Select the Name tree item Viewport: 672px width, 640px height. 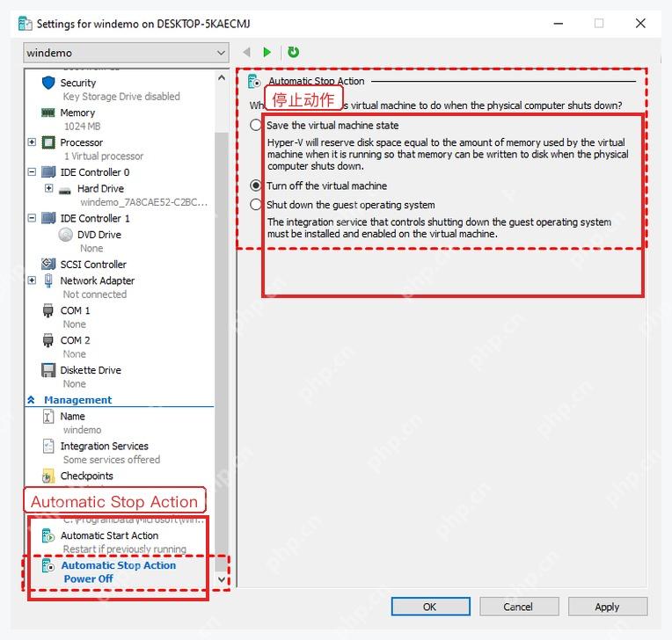[x=72, y=417]
